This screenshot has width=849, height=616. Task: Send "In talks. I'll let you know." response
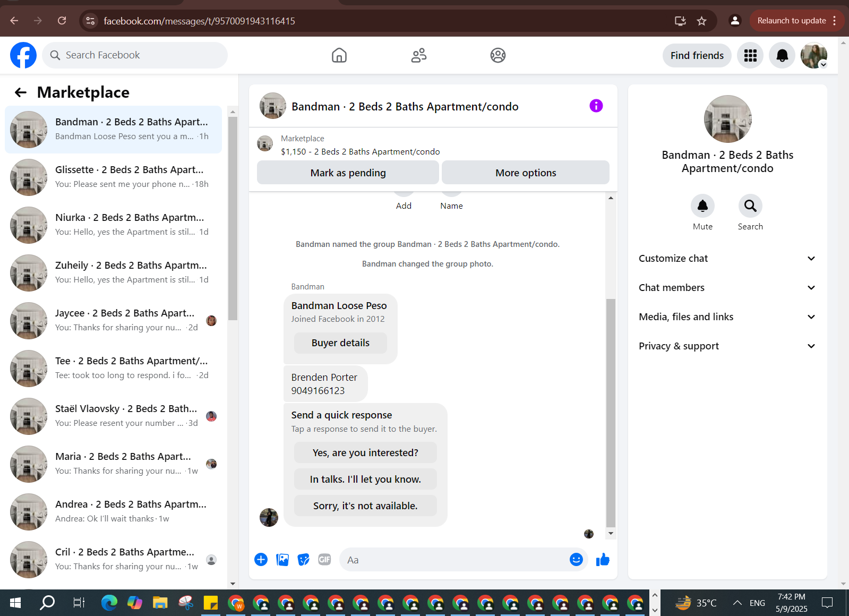(x=365, y=480)
